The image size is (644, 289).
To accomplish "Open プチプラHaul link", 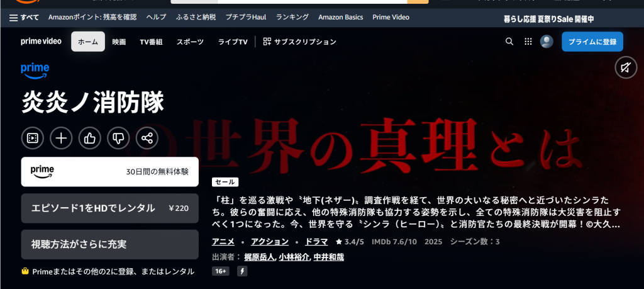I will pyautogui.click(x=246, y=17).
